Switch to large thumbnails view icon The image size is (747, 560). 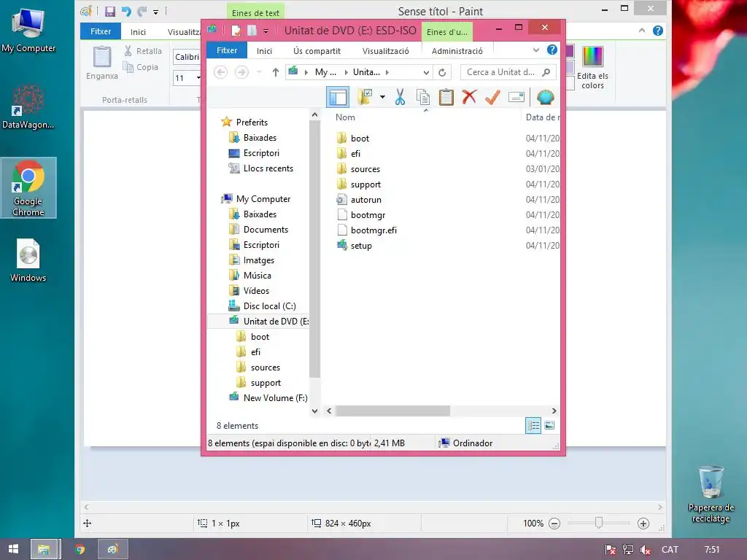pyautogui.click(x=549, y=425)
